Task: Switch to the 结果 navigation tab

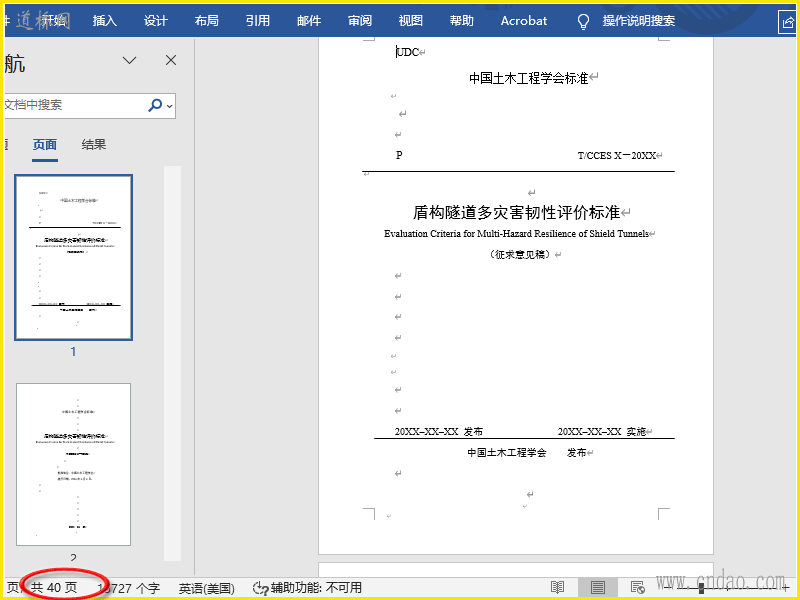Action: pyautogui.click(x=94, y=145)
